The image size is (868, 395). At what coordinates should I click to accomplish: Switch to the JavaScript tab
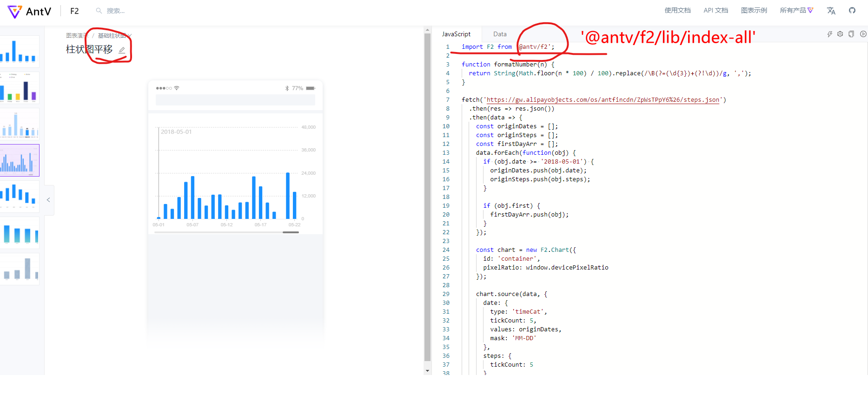pos(456,34)
